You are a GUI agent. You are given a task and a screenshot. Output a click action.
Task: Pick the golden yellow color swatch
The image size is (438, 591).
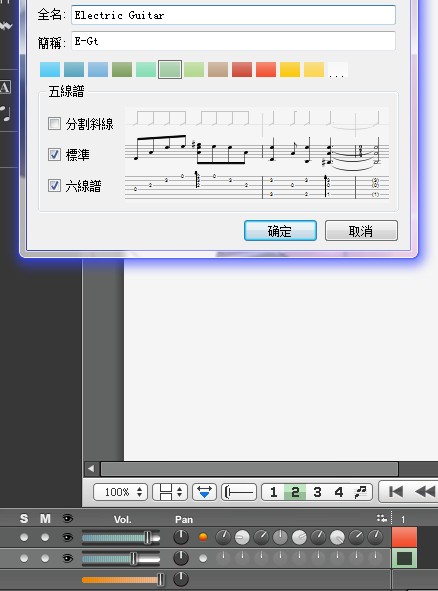[290, 70]
